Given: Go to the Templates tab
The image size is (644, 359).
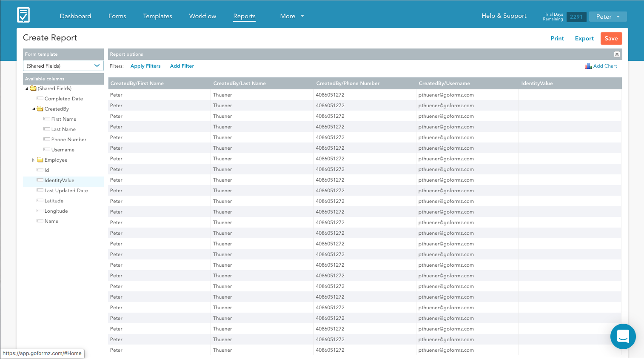Looking at the screenshot, I should point(157,16).
